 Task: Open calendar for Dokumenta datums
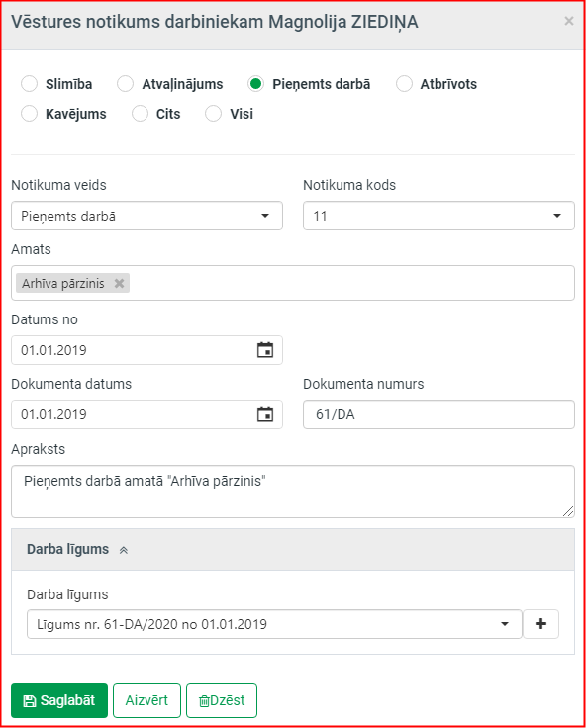(265, 414)
